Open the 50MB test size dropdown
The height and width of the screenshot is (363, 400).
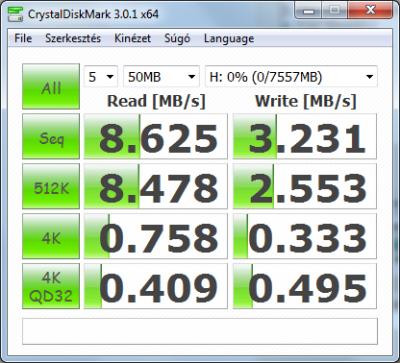tap(161, 77)
